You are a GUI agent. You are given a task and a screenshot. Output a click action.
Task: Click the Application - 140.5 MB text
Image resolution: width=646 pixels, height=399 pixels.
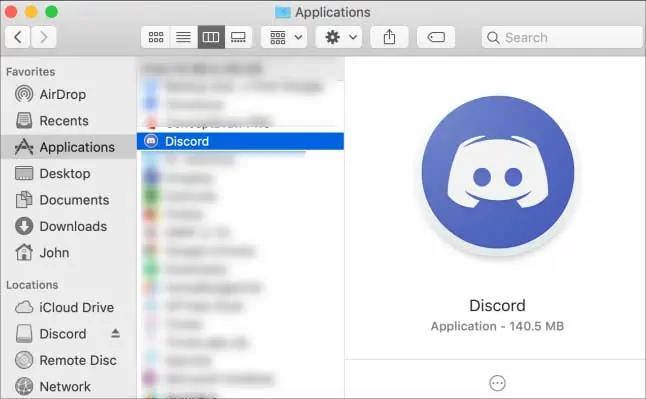point(497,326)
